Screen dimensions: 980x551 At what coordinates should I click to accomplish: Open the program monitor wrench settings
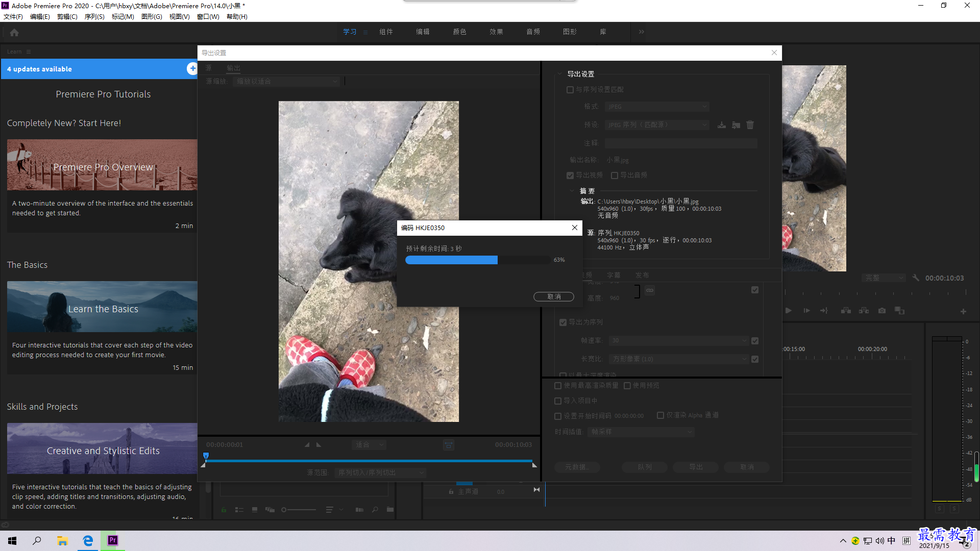pos(916,278)
